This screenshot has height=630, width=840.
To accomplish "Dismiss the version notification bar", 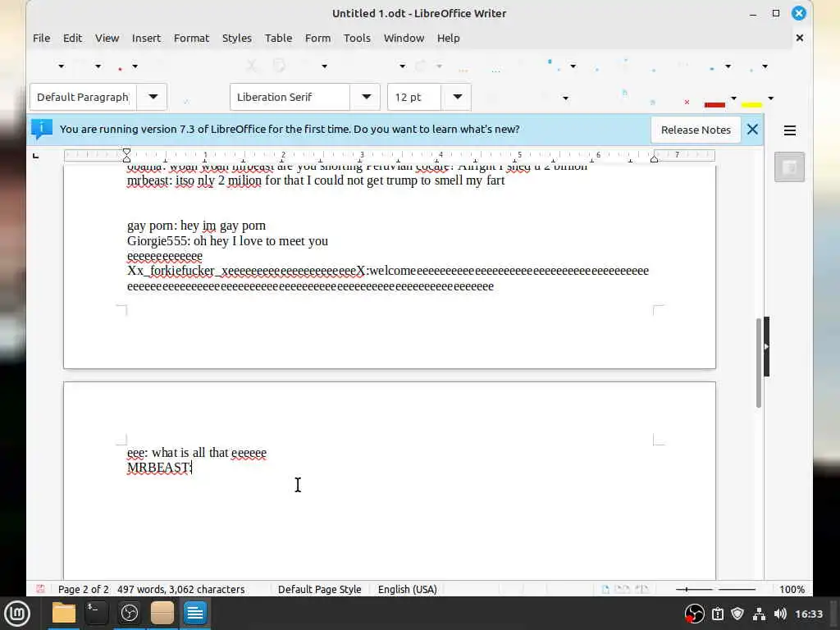I will pyautogui.click(x=752, y=129).
